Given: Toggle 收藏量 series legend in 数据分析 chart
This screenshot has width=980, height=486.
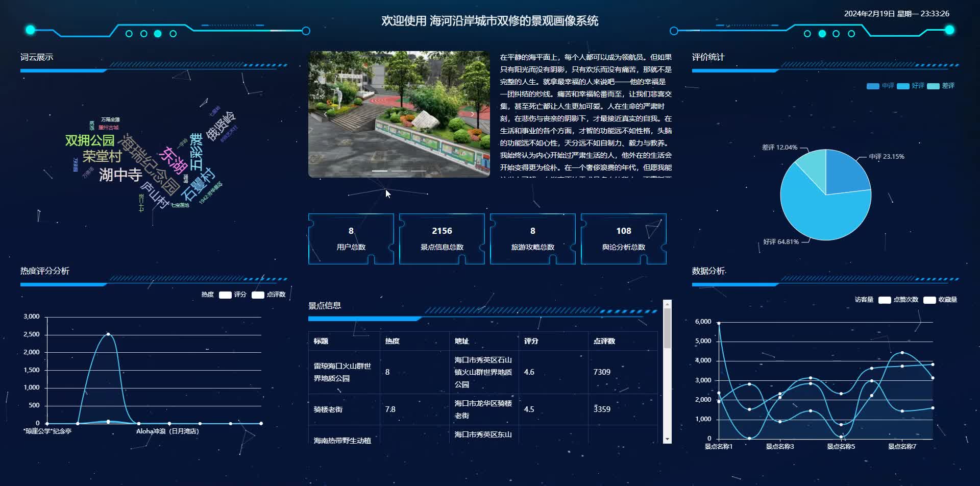Looking at the screenshot, I should tap(940, 300).
